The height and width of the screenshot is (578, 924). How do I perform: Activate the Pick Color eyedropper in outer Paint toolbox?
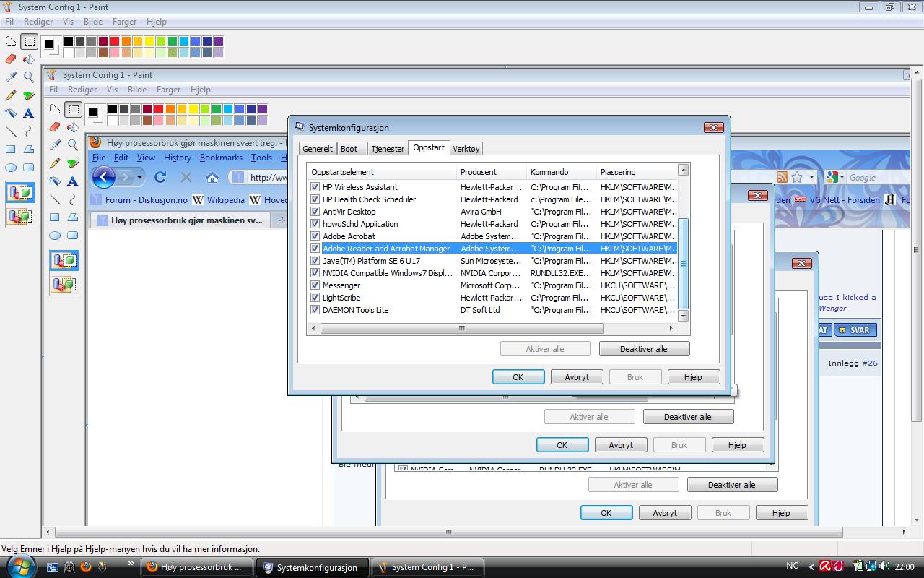pos(11,77)
